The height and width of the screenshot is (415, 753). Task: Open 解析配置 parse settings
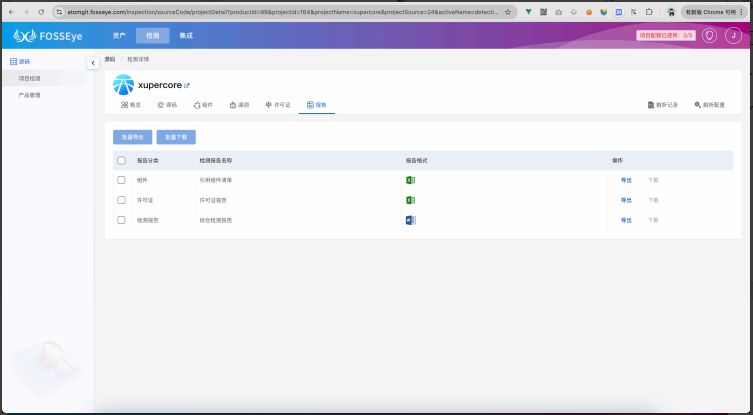709,105
